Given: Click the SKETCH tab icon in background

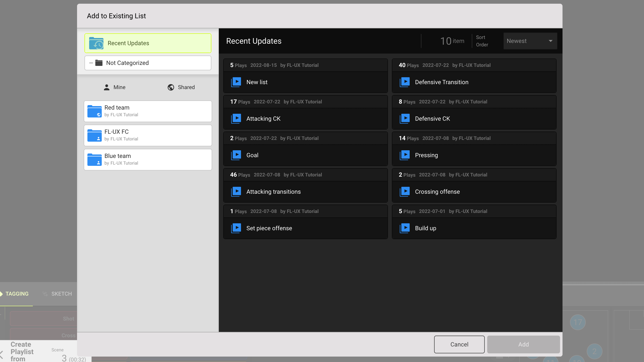Looking at the screenshot, I should tap(45, 294).
